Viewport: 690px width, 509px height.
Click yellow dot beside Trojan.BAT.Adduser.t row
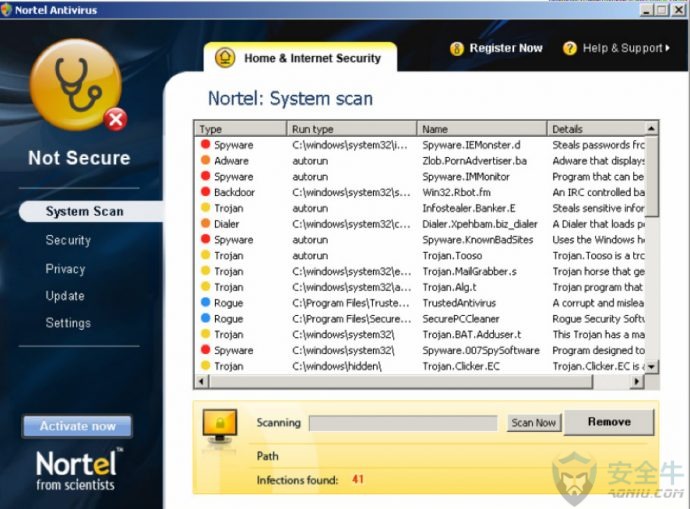tap(205, 333)
